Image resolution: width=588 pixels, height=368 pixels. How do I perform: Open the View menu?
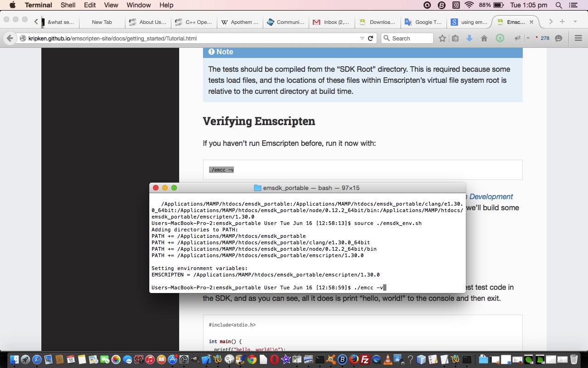(111, 5)
